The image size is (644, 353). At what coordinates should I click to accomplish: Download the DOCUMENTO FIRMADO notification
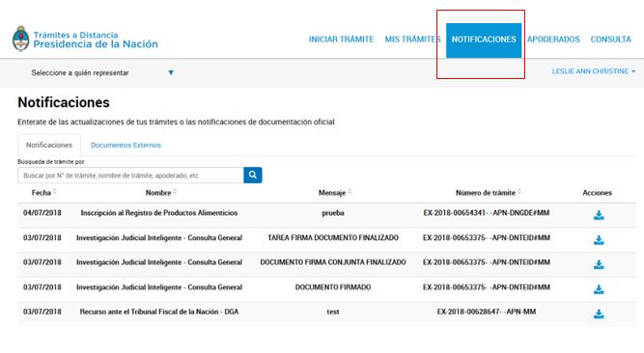599,289
